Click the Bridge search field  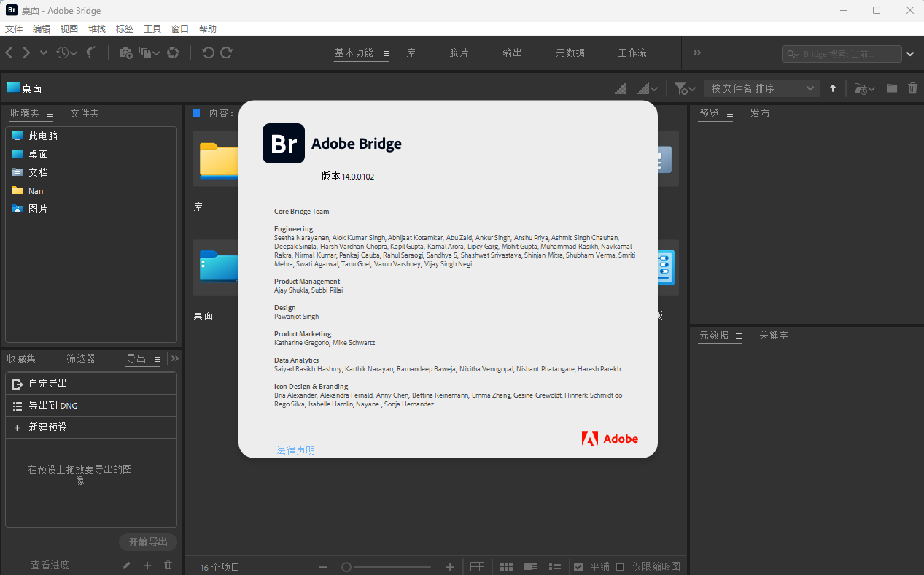[x=842, y=54]
